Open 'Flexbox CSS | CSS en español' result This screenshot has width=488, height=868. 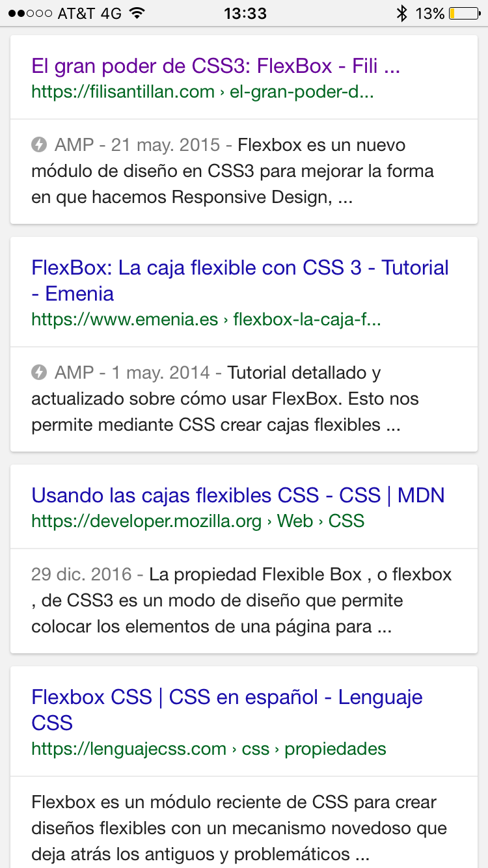227,710
